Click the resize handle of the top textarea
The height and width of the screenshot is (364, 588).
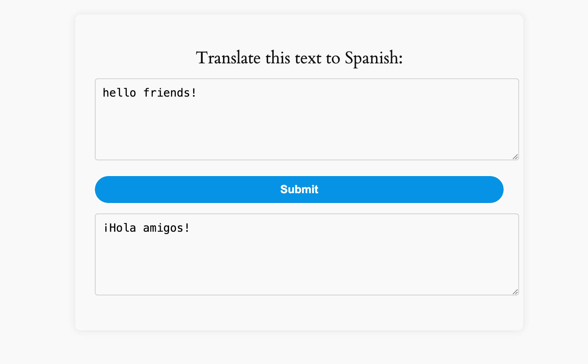coord(515,157)
